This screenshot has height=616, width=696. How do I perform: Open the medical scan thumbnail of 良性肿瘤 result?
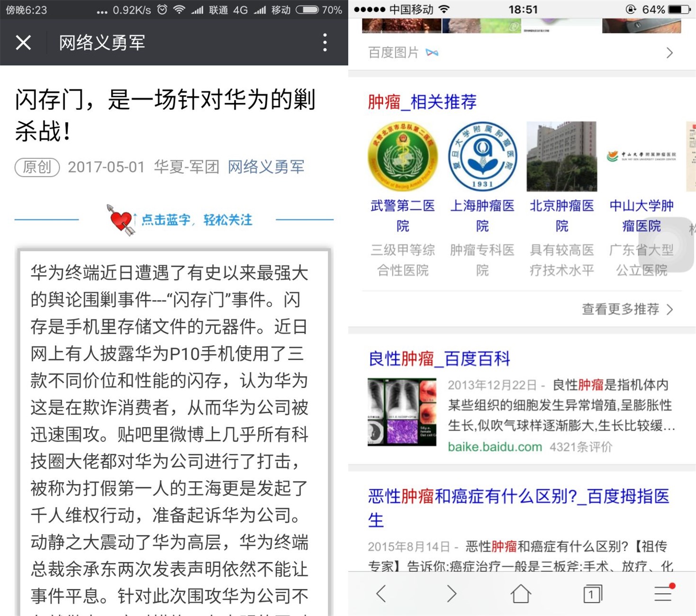pyautogui.click(x=402, y=412)
